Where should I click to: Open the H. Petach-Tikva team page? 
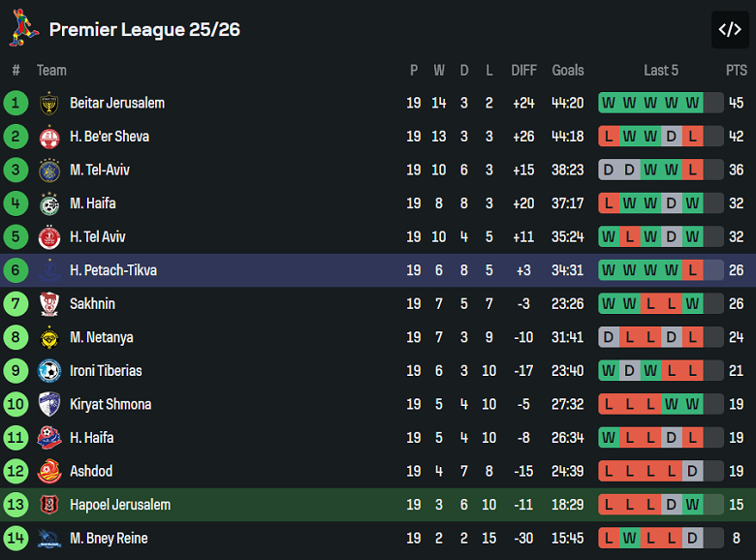tap(112, 270)
